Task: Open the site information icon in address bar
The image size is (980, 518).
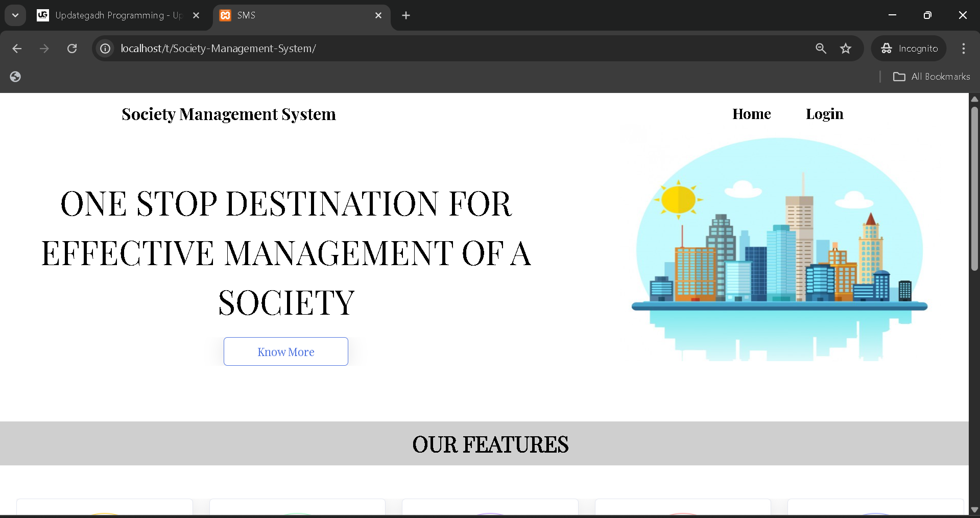Action: (x=105, y=49)
